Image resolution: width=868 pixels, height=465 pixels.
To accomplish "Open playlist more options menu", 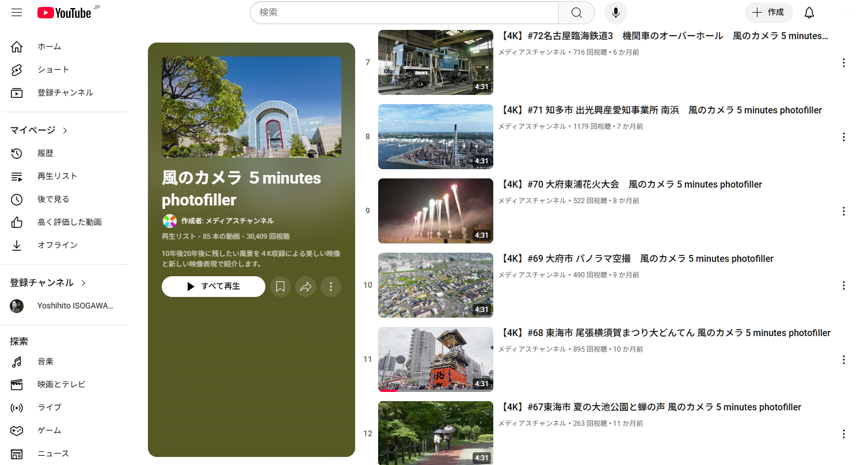I will click(x=331, y=287).
